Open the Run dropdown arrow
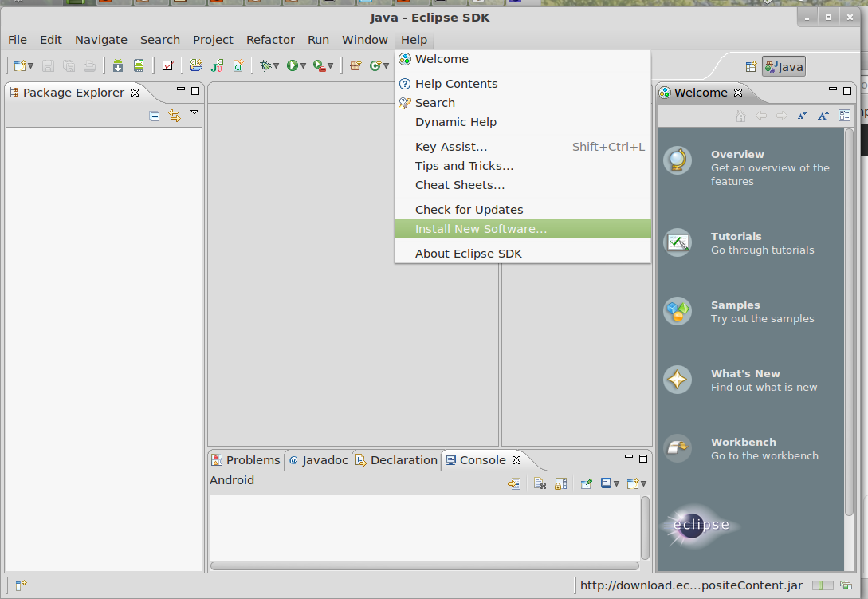This screenshot has height=599, width=868. tap(303, 66)
